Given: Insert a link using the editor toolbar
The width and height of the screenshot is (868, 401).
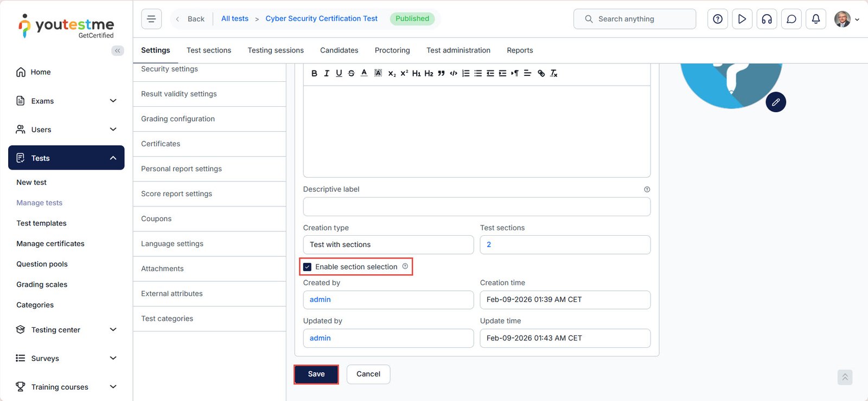Looking at the screenshot, I should click(x=541, y=73).
